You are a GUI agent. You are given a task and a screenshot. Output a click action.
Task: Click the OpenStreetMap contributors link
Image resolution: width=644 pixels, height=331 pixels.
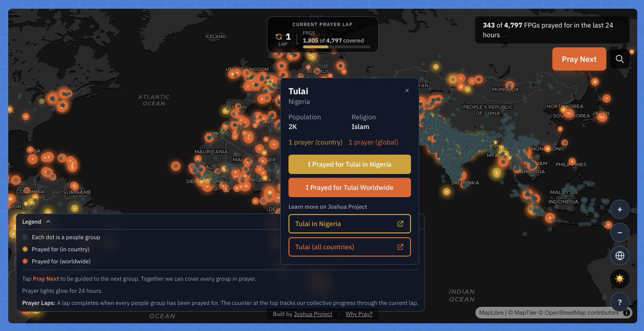click(x=583, y=313)
